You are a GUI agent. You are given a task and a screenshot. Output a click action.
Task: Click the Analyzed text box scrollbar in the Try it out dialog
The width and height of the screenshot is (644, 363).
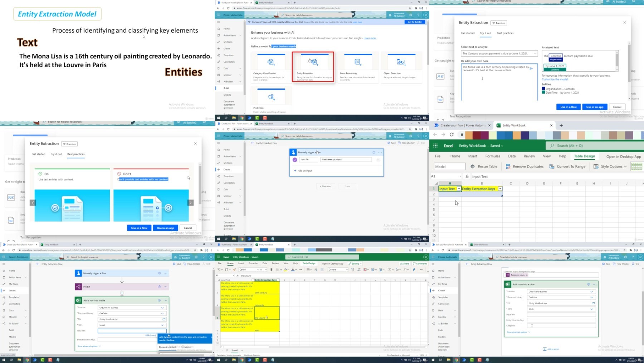tap(617, 60)
